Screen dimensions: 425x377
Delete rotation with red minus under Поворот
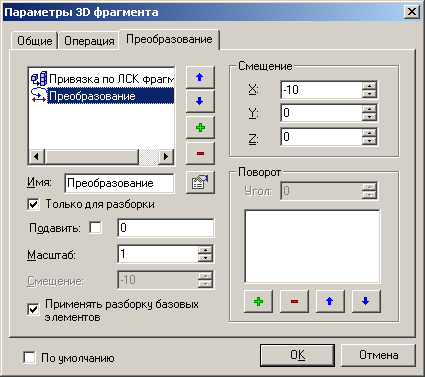pyautogui.click(x=294, y=301)
